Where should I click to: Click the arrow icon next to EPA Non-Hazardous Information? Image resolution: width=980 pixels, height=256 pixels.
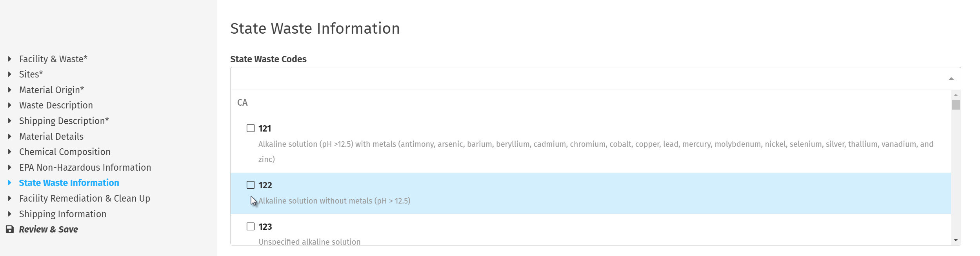pos(9,167)
